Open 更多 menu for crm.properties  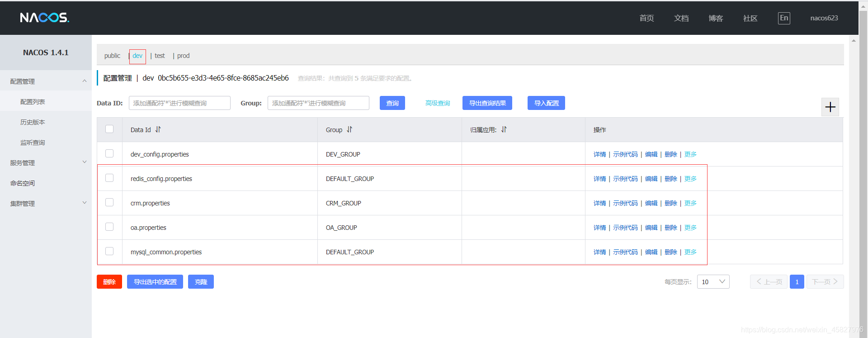[690, 203]
